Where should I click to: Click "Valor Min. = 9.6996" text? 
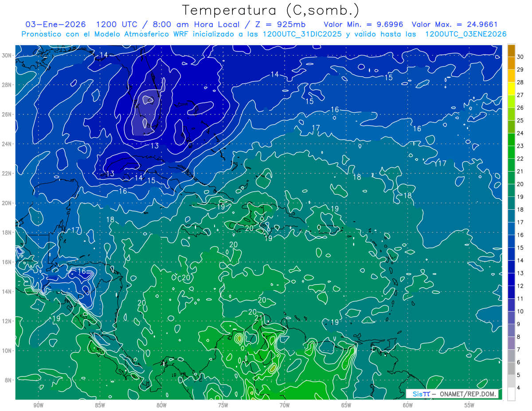click(x=364, y=24)
